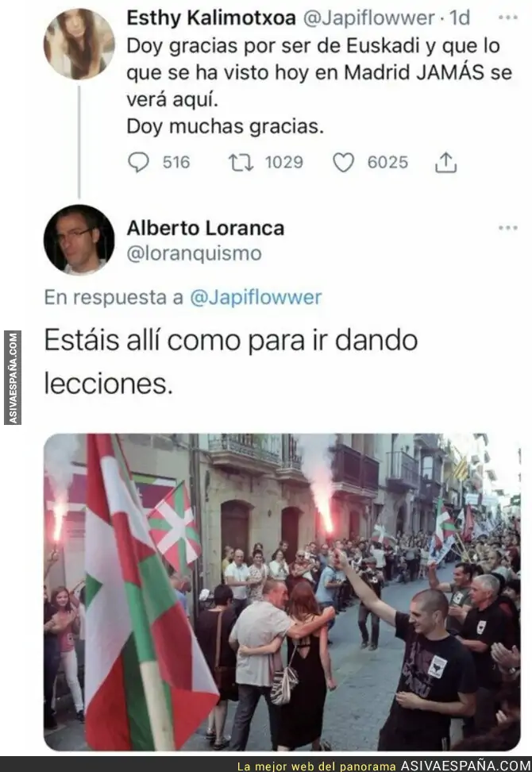Open the Esthy Kalimotxoa display name
The width and height of the screenshot is (532, 772).
[211, 17]
